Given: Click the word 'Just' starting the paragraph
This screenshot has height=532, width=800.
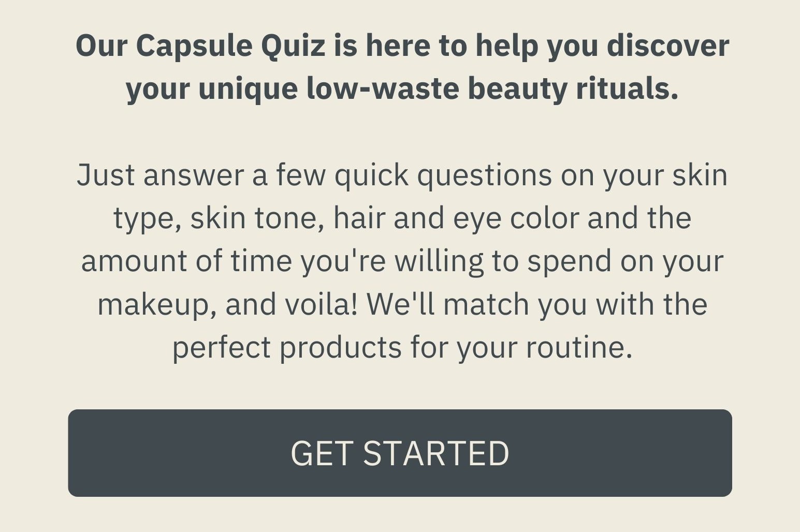Looking at the screenshot, I should coord(106,175).
